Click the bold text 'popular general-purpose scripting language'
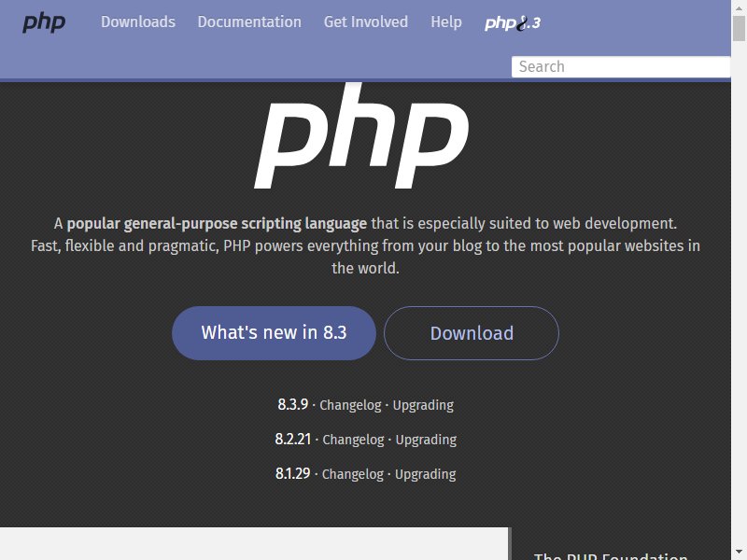 (x=217, y=223)
